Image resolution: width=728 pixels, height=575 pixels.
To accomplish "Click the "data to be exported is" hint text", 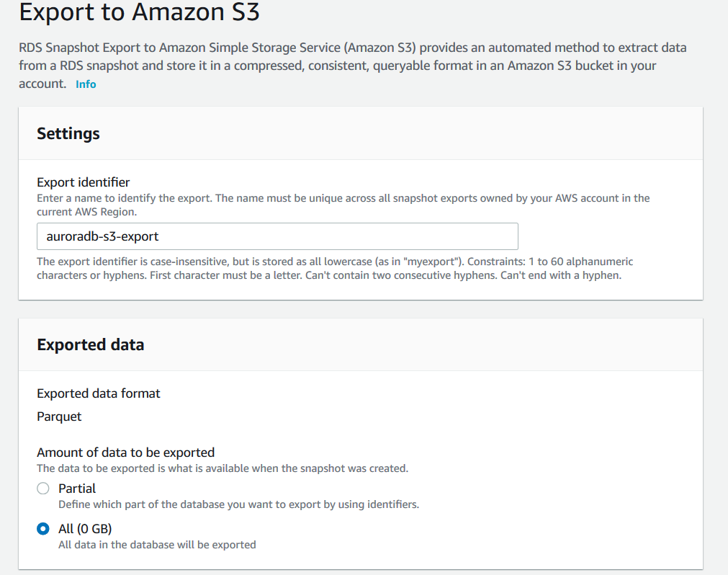I will tap(223, 468).
